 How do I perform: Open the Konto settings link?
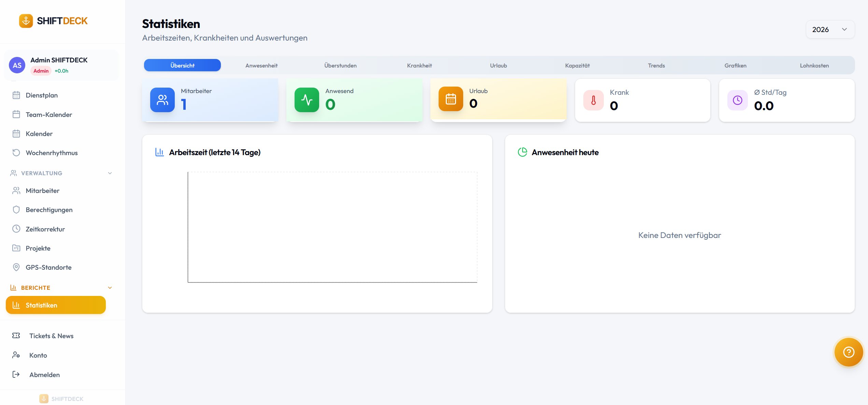pyautogui.click(x=38, y=355)
